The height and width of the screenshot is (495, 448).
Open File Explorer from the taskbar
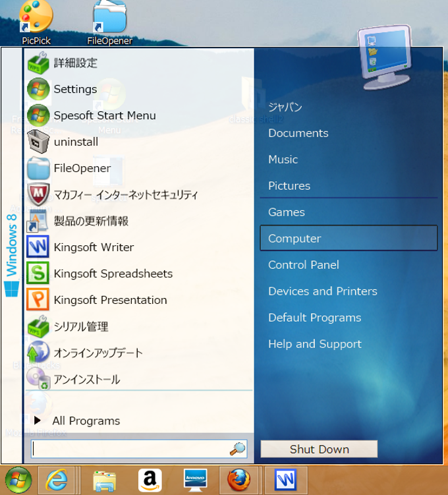click(x=105, y=481)
